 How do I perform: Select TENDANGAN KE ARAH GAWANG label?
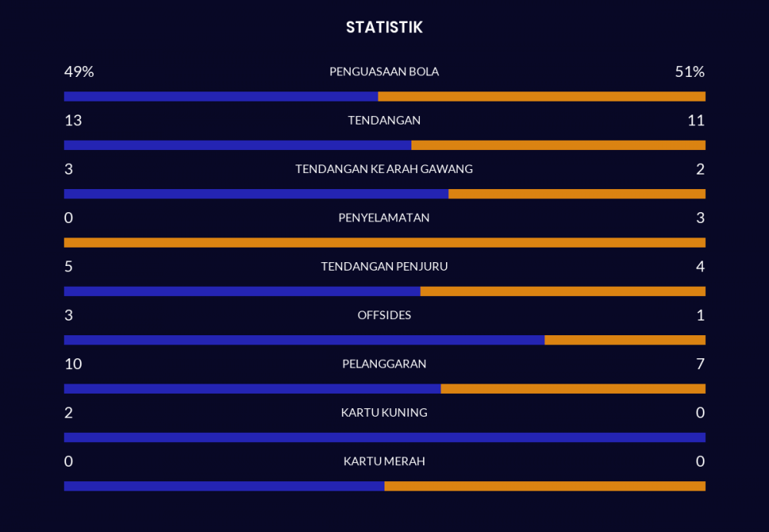[x=384, y=169]
